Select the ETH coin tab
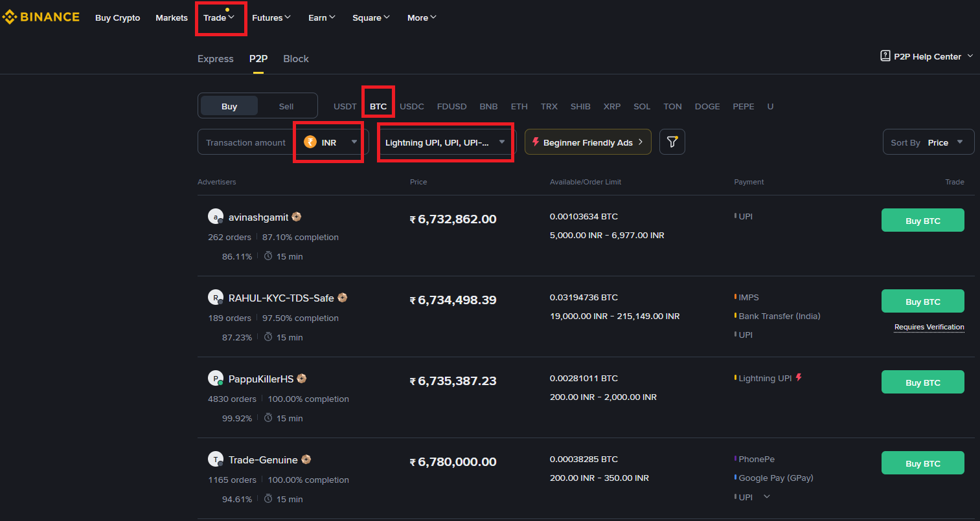Viewport: 980px width, 521px height. (x=519, y=106)
